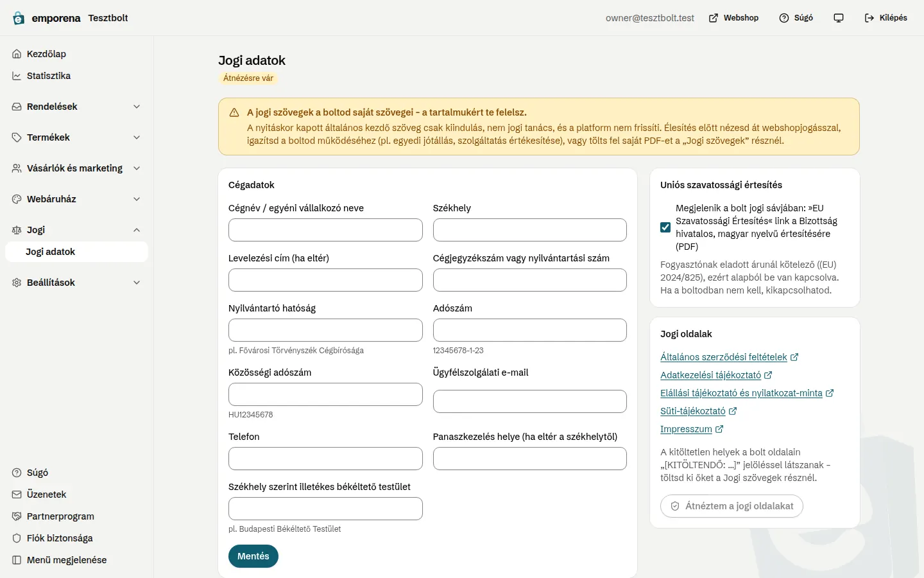Click the Menü megjelenése panel icon
This screenshot has width=924, height=578.
coord(17,560)
